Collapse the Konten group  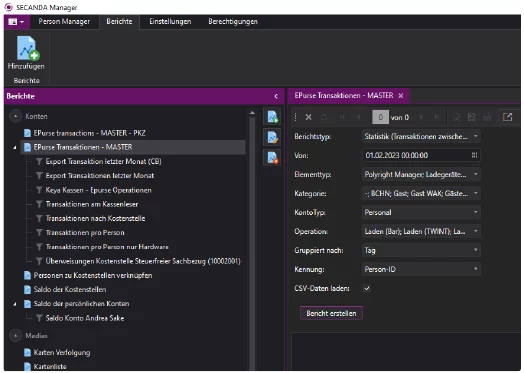click(15, 116)
